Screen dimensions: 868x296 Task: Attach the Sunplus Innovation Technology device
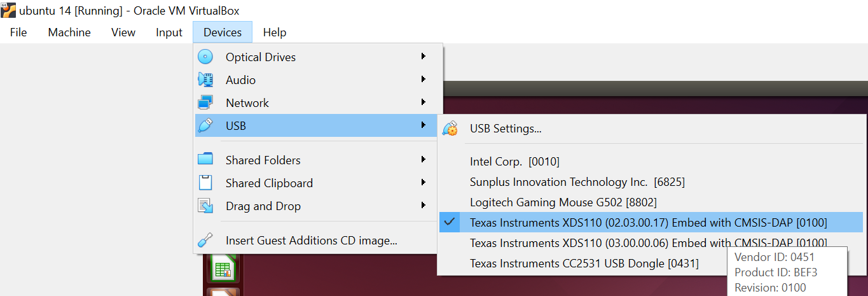click(577, 182)
